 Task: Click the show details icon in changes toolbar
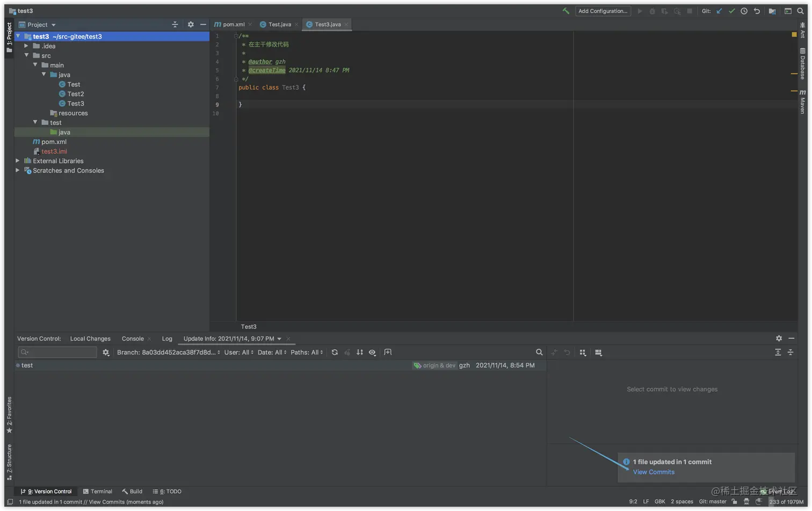[x=598, y=352]
